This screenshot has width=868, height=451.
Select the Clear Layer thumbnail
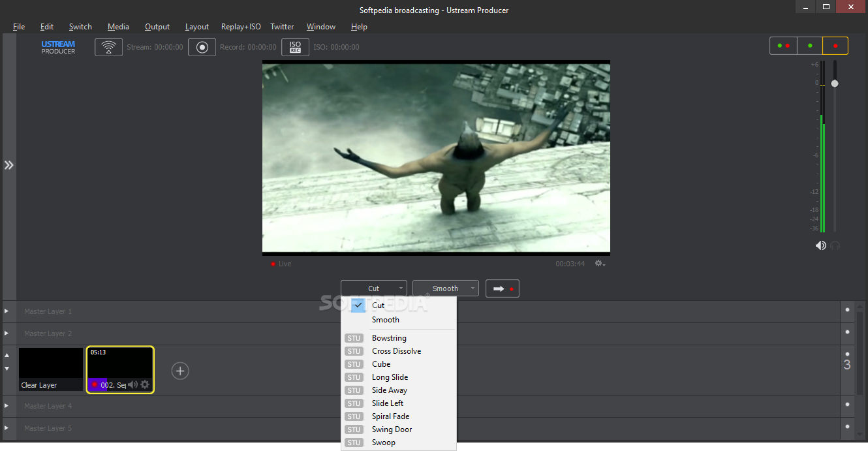(51, 369)
